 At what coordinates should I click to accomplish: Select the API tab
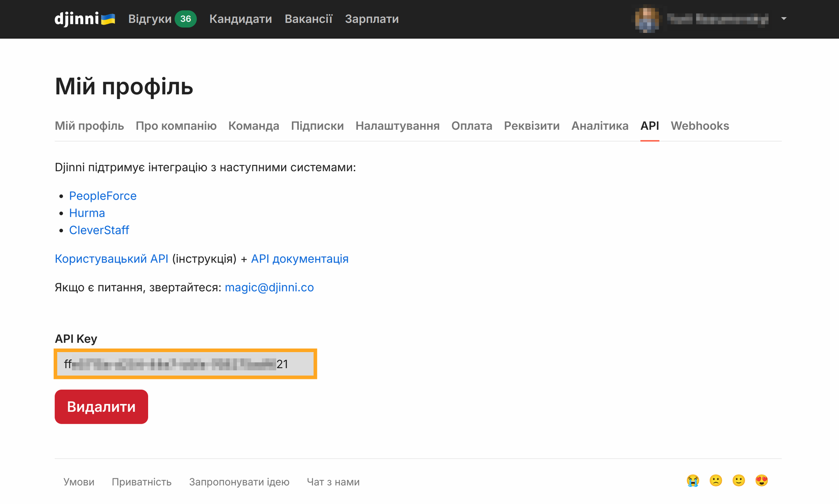click(650, 126)
